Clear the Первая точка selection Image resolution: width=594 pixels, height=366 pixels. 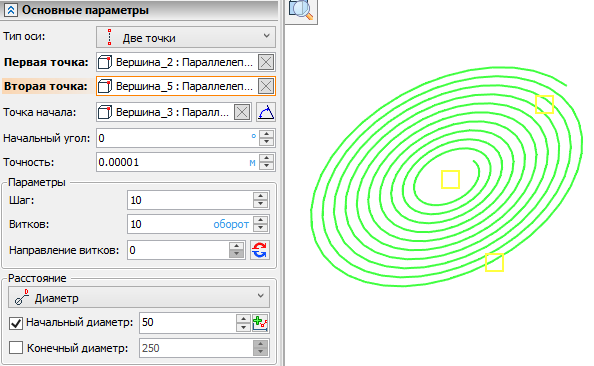tap(266, 62)
